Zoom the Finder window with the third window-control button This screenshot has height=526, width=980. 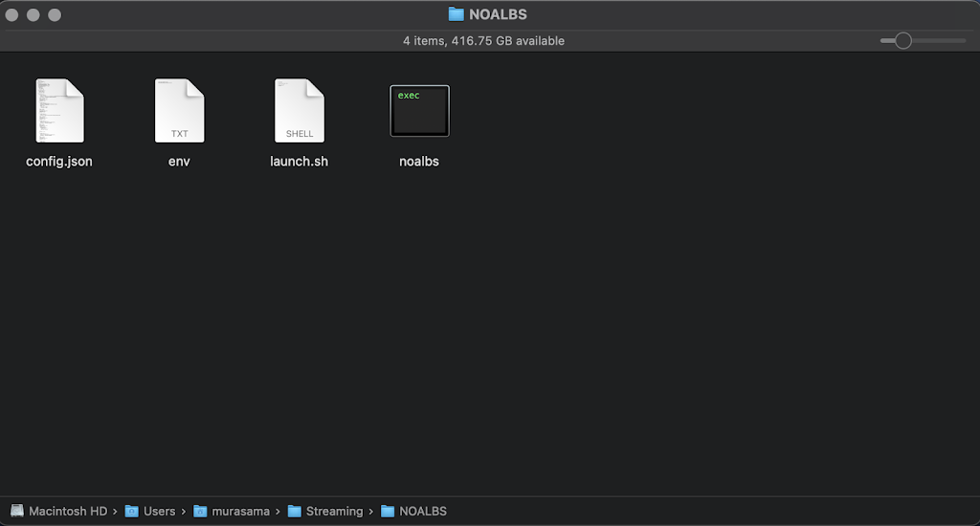(x=55, y=15)
